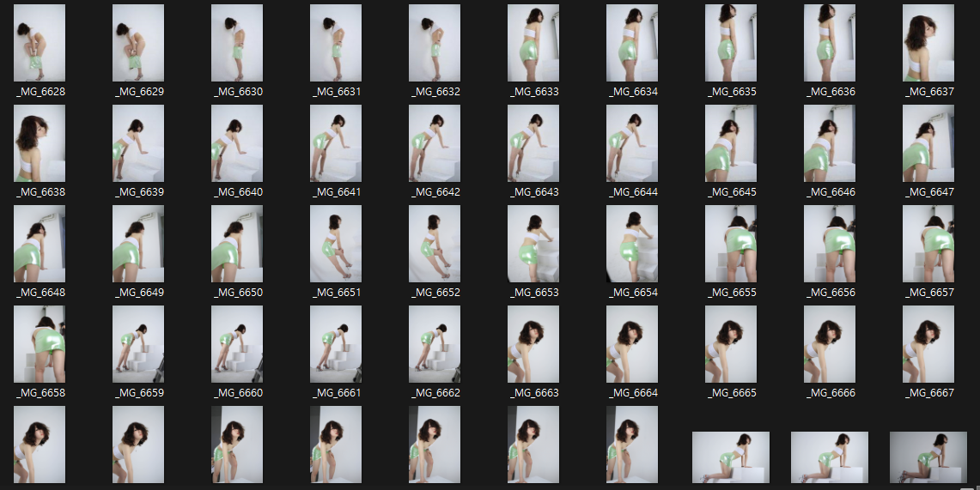Viewport: 980px width, 490px height.
Task: Select thumbnail of _MG_6636
Action: point(830,43)
